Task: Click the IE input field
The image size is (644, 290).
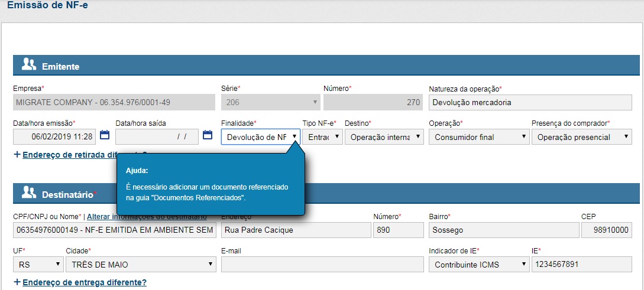Action: [x=582, y=265]
